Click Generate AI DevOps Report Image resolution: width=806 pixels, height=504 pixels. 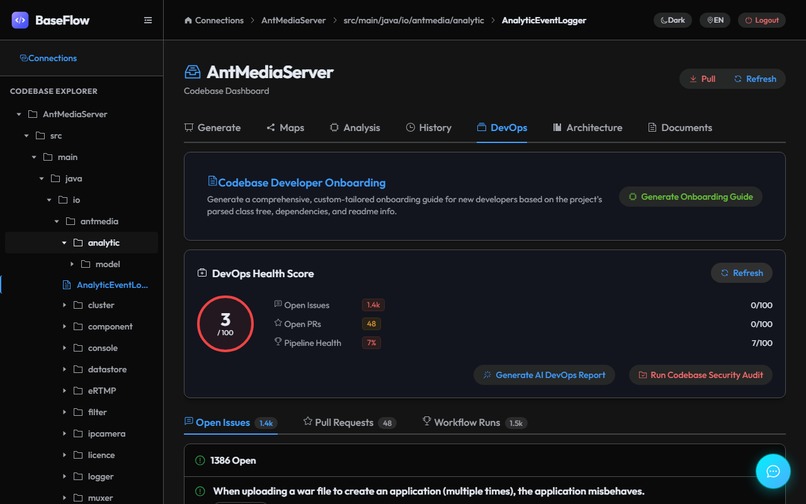click(544, 375)
